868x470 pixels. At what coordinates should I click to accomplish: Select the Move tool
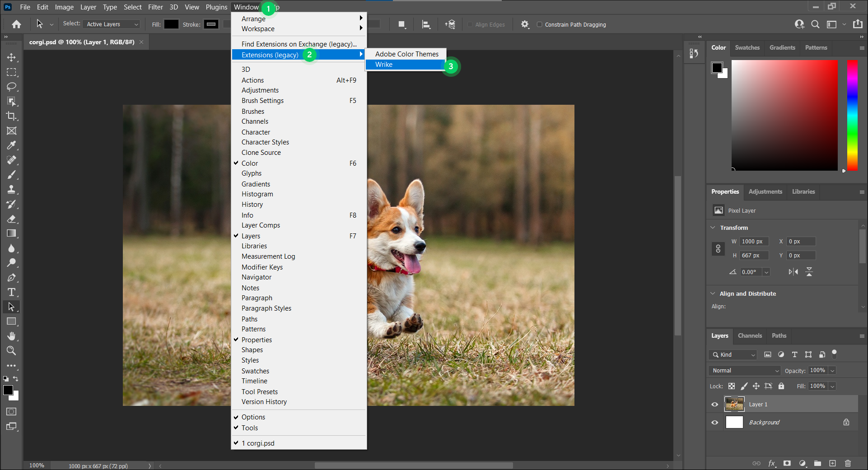12,57
